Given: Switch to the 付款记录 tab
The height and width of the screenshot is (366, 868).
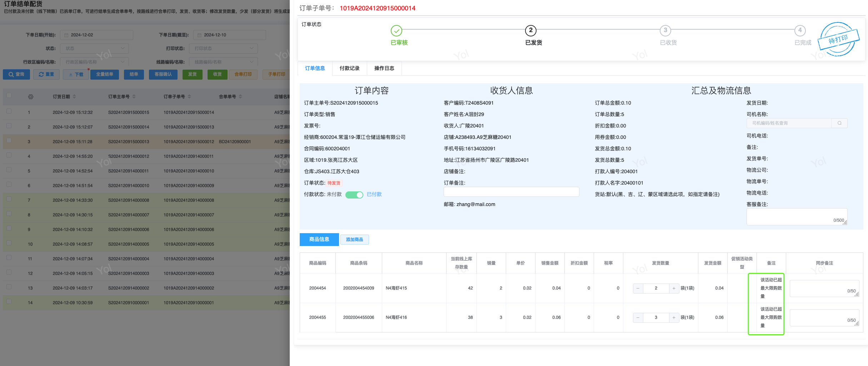Looking at the screenshot, I should pyautogui.click(x=349, y=68).
